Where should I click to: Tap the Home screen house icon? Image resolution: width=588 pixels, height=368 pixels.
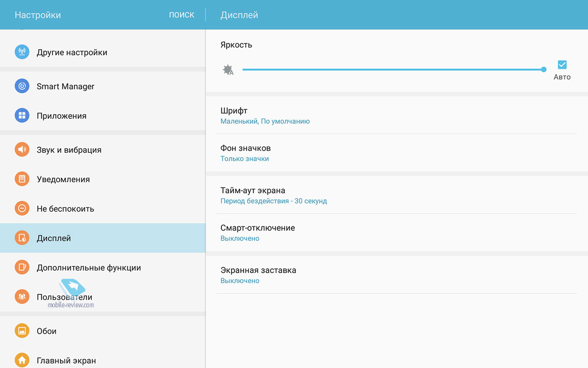[22, 360]
